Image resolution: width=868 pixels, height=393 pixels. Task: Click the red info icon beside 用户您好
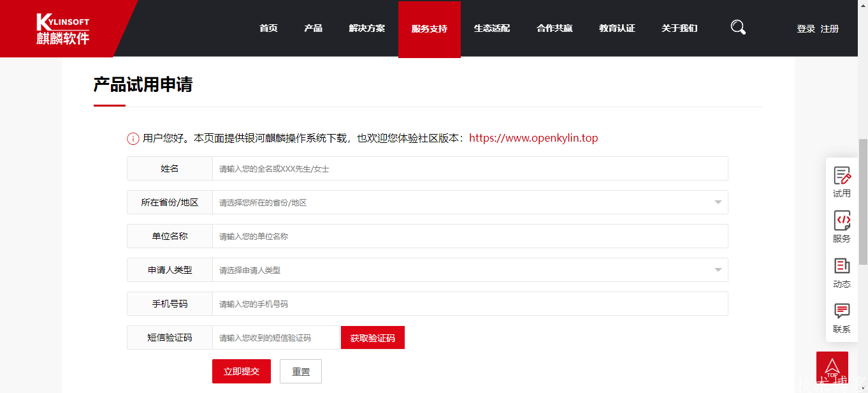click(133, 138)
